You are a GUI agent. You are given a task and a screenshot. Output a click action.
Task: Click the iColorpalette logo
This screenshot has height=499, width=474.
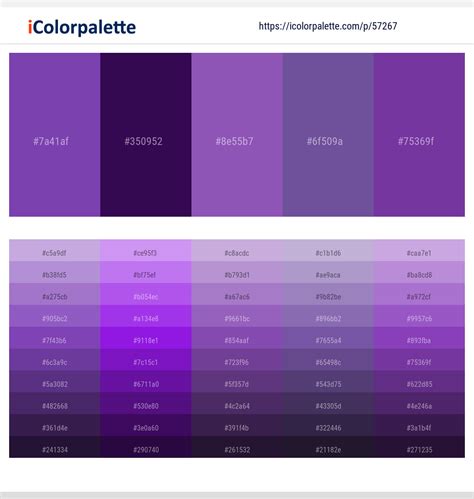click(82, 27)
